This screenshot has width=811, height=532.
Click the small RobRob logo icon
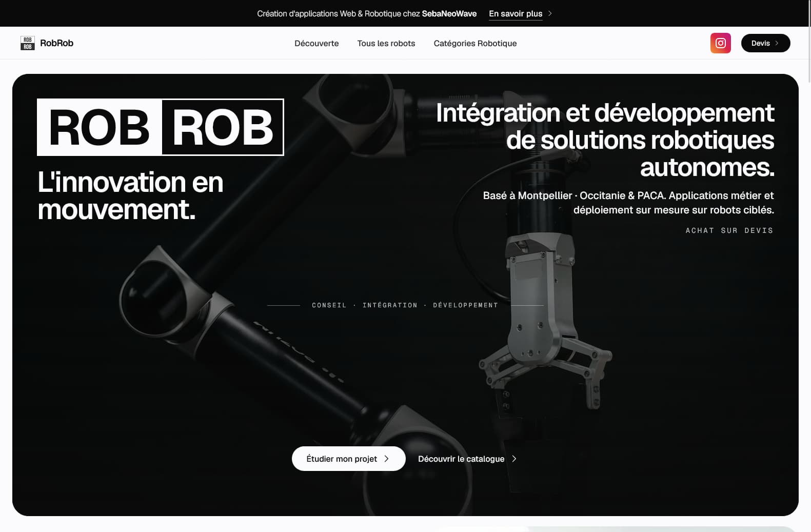click(28, 43)
